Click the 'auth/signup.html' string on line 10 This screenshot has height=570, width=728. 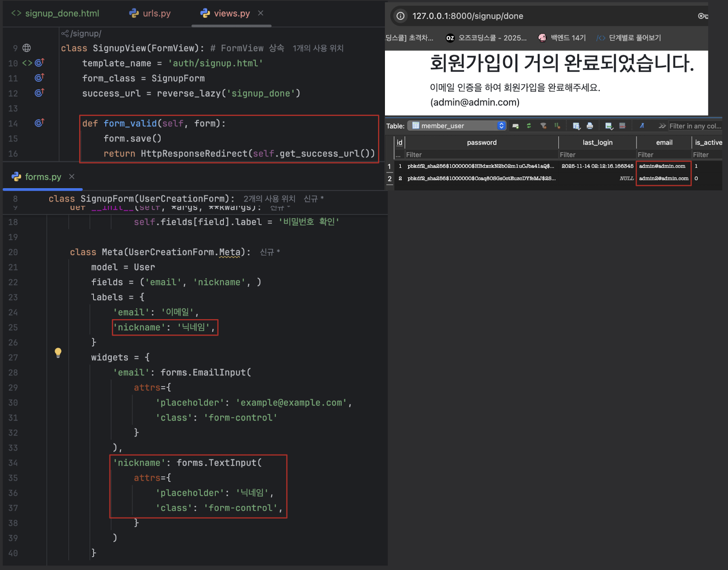pos(215,63)
